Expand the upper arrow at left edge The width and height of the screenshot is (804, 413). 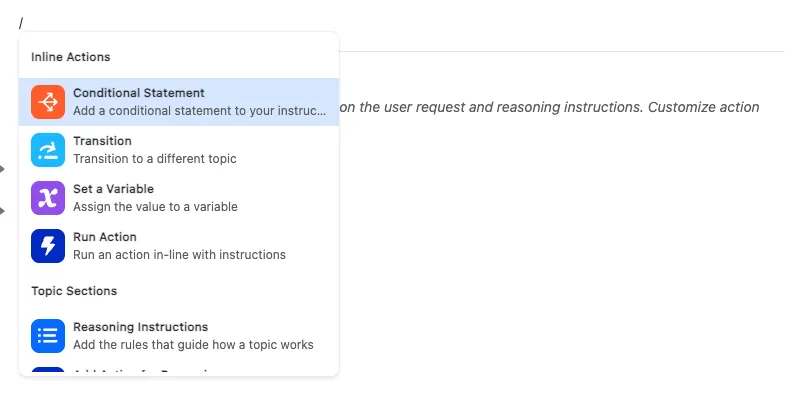[x=3, y=169]
